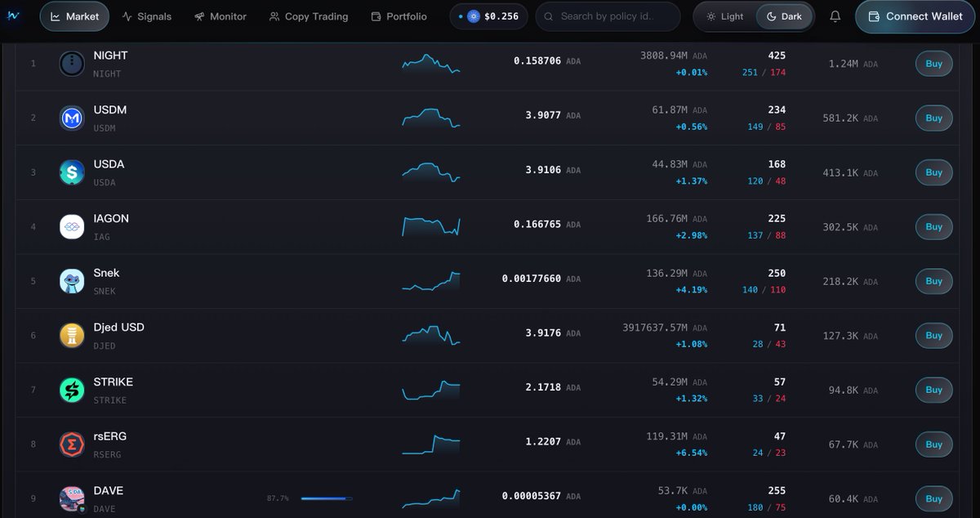Image resolution: width=980 pixels, height=518 pixels.
Task: Click price 1.2207 ADA
Action: [553, 442]
